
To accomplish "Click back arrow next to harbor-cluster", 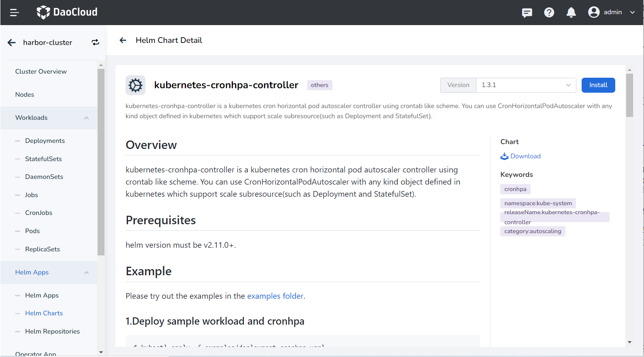I will (x=12, y=42).
